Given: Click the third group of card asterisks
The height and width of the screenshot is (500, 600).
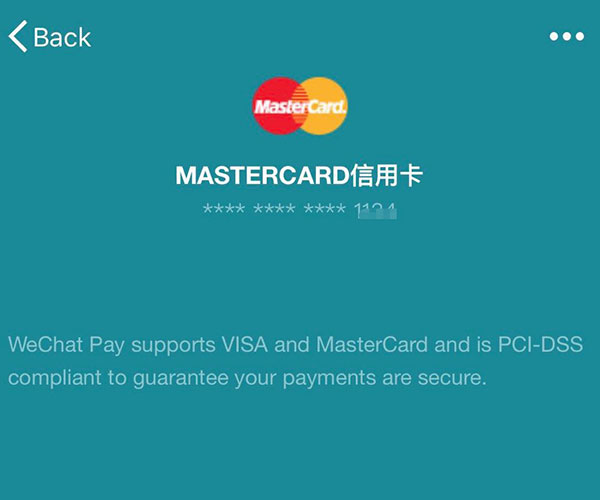Looking at the screenshot, I should coord(325,209).
